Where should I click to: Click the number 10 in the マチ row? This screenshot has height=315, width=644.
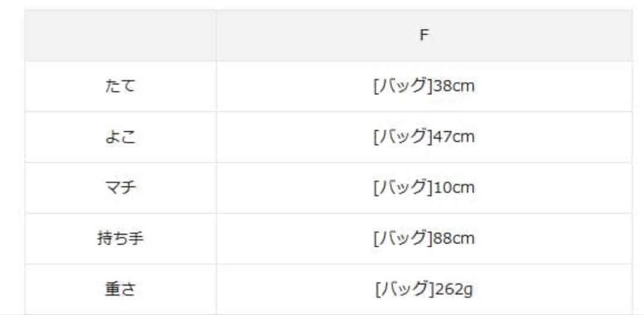tap(442, 188)
